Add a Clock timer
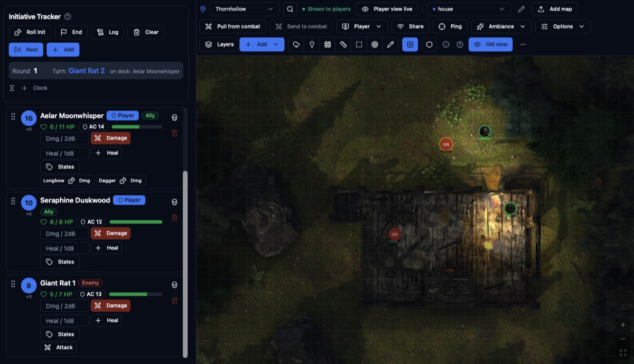The width and height of the screenshot is (634, 364). [x=34, y=88]
